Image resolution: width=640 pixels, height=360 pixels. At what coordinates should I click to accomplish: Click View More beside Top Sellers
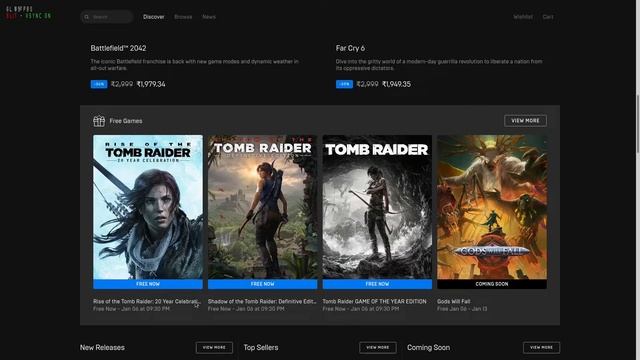coord(378,347)
